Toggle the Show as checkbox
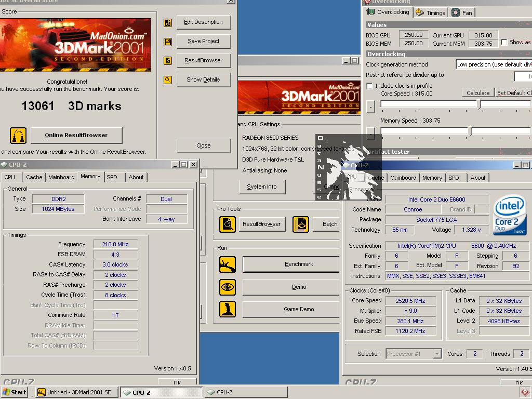The width and height of the screenshot is (532, 399). [x=504, y=42]
